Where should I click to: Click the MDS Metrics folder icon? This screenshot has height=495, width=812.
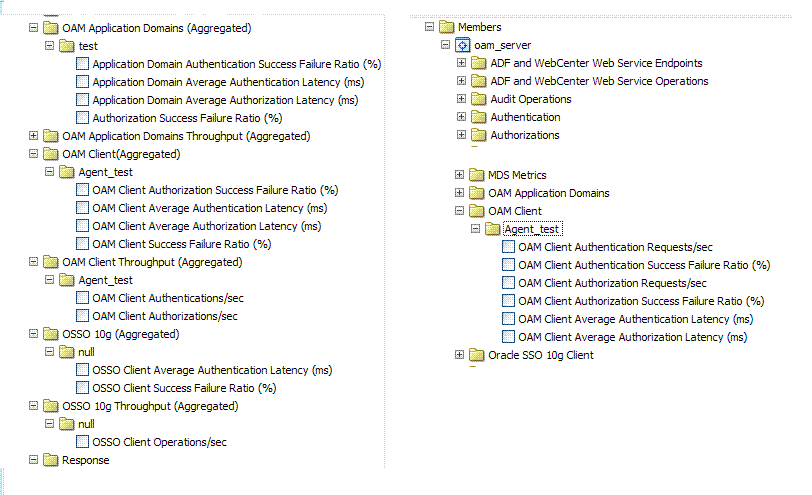tap(476, 175)
